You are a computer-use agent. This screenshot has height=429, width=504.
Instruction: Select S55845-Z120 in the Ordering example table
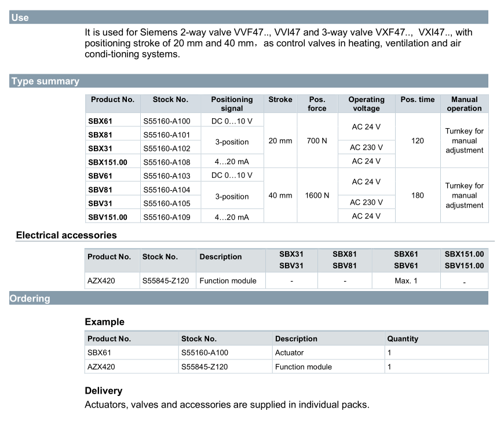(x=204, y=367)
